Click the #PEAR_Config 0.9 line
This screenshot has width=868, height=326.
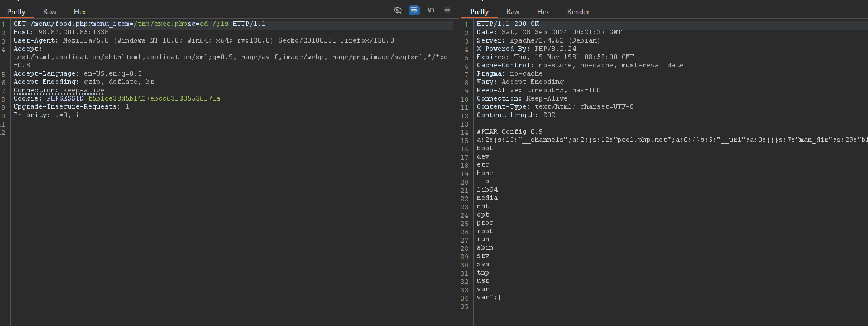pyautogui.click(x=509, y=132)
